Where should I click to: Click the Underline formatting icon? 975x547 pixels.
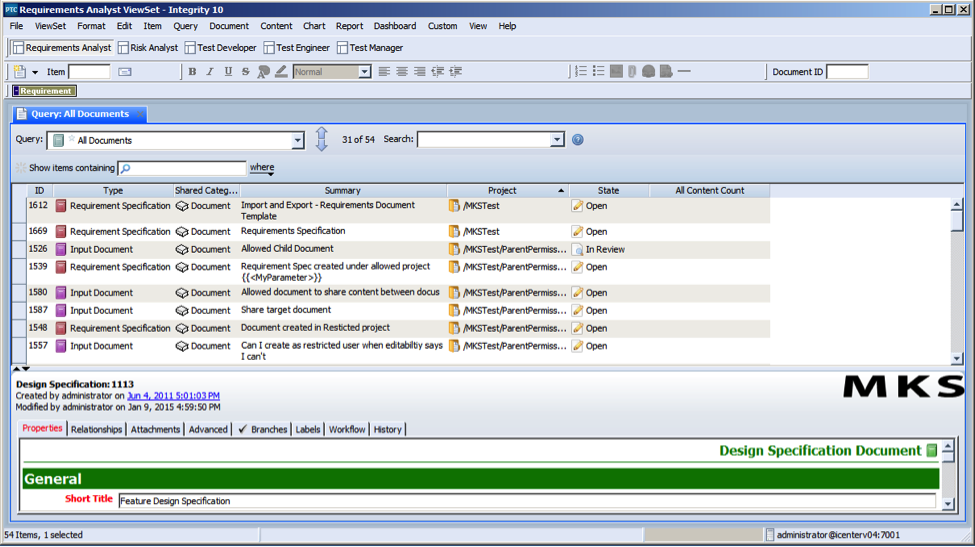tap(228, 71)
